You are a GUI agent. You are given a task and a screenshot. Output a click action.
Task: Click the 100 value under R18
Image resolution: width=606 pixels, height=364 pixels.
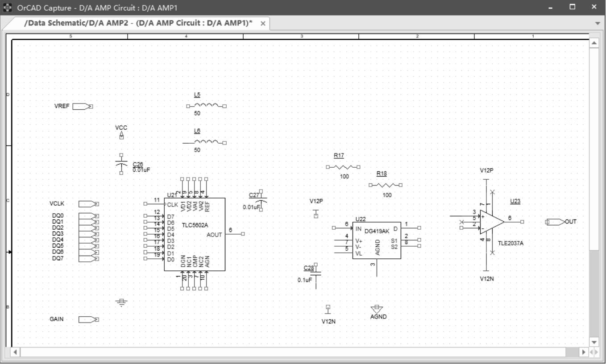click(x=387, y=195)
